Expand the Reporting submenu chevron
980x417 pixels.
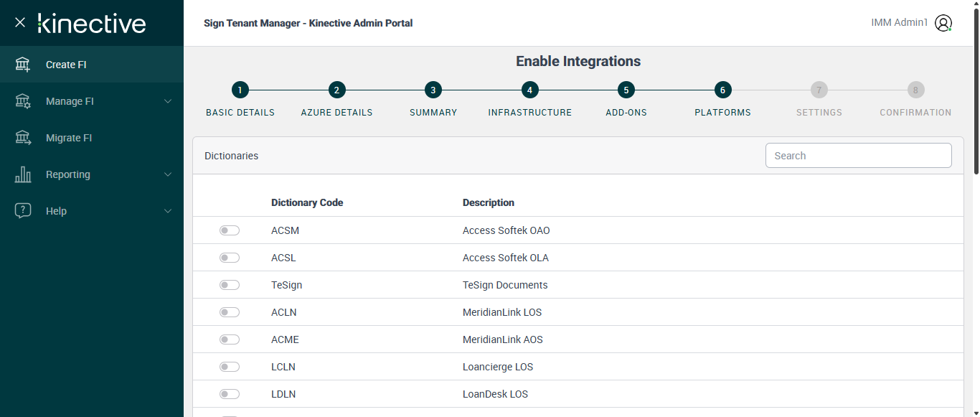[x=168, y=174]
